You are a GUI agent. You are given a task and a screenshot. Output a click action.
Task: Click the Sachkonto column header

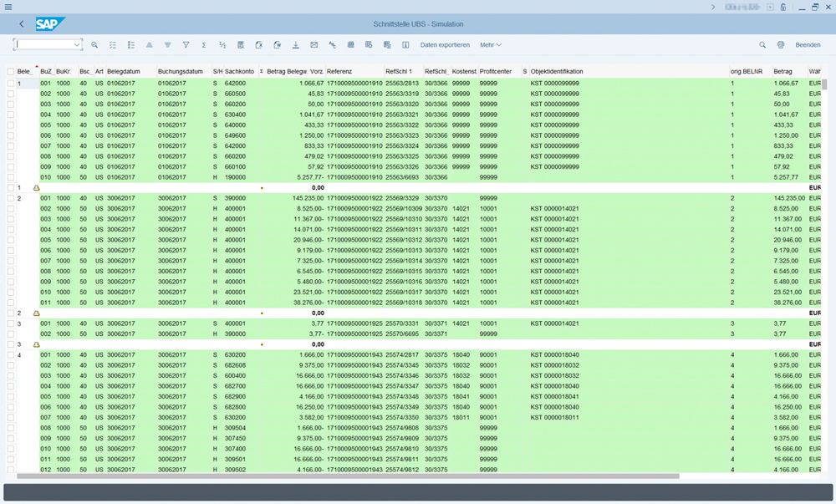[x=239, y=72]
